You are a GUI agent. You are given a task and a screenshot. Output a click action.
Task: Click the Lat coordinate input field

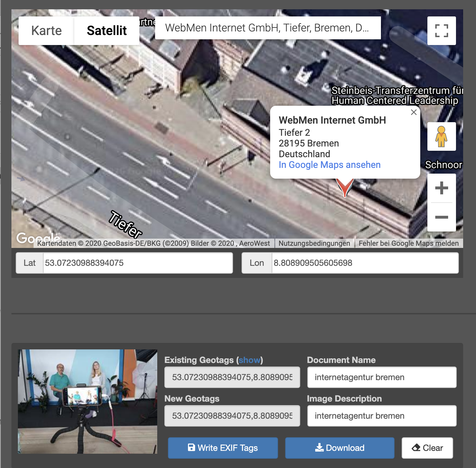tap(138, 263)
